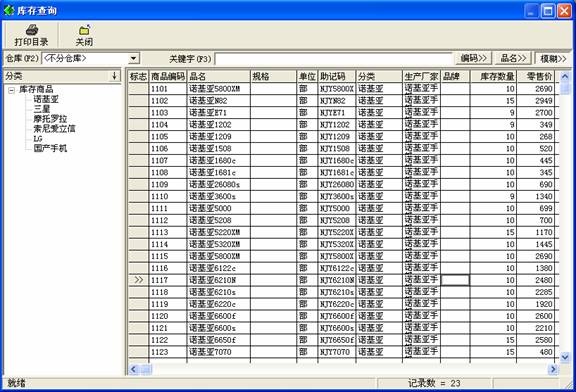
Task: Click the 模糊>> search button
Action: [x=553, y=58]
